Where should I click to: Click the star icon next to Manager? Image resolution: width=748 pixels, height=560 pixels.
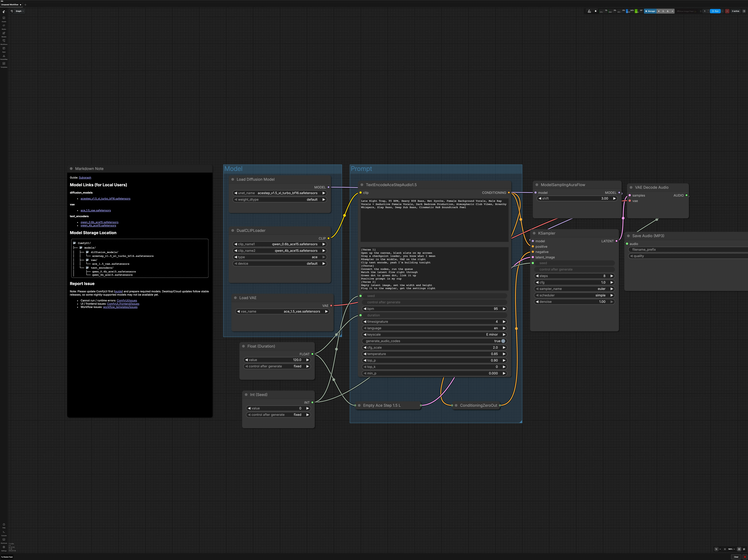pyautogui.click(x=659, y=11)
